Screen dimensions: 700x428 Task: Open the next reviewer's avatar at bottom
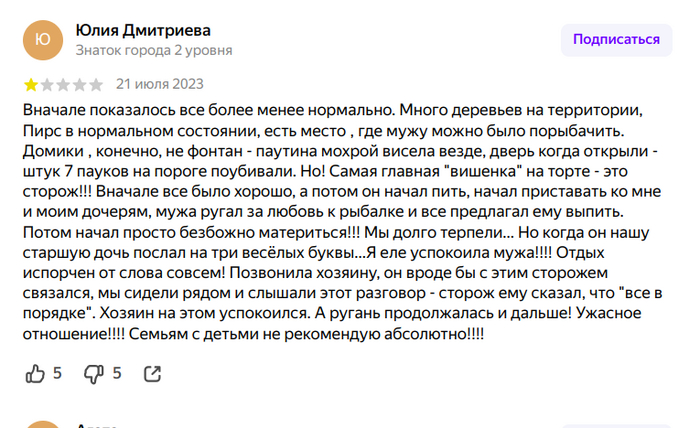pos(43,424)
